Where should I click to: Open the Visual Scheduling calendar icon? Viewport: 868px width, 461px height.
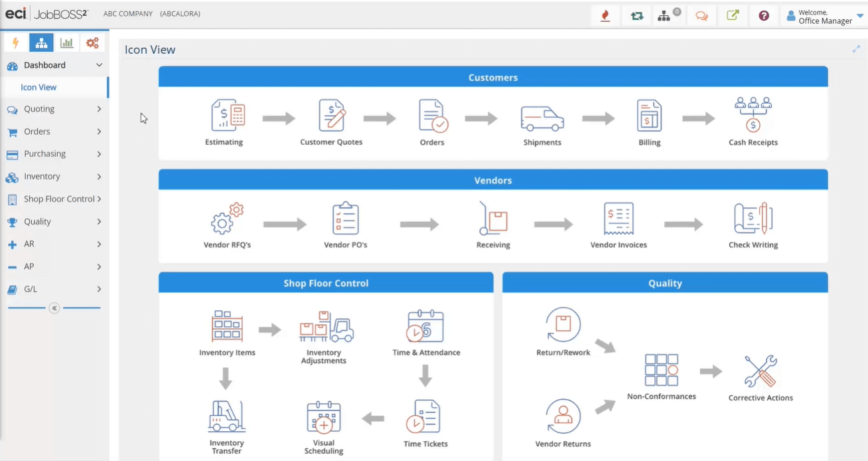tap(324, 417)
